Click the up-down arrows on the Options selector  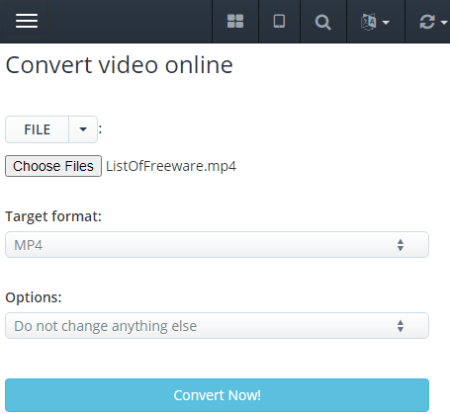[x=401, y=326]
